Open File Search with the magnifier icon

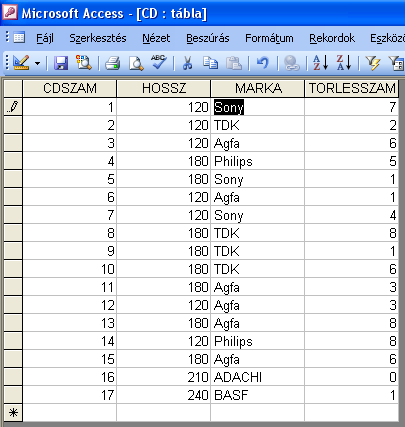click(83, 62)
